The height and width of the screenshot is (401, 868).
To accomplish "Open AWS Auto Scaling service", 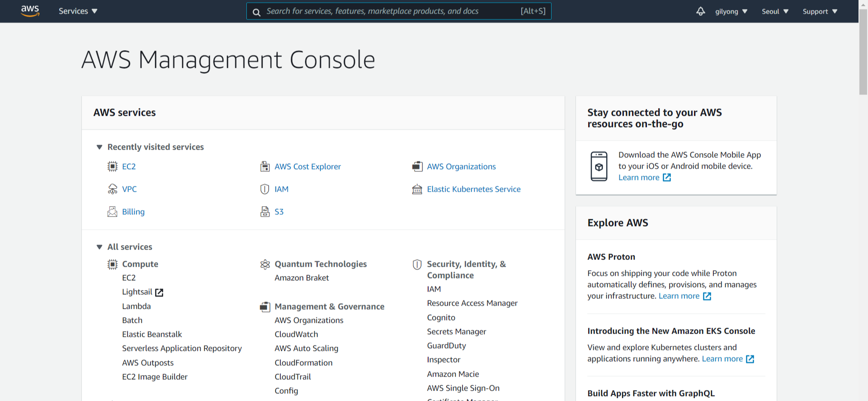I will tap(306, 349).
